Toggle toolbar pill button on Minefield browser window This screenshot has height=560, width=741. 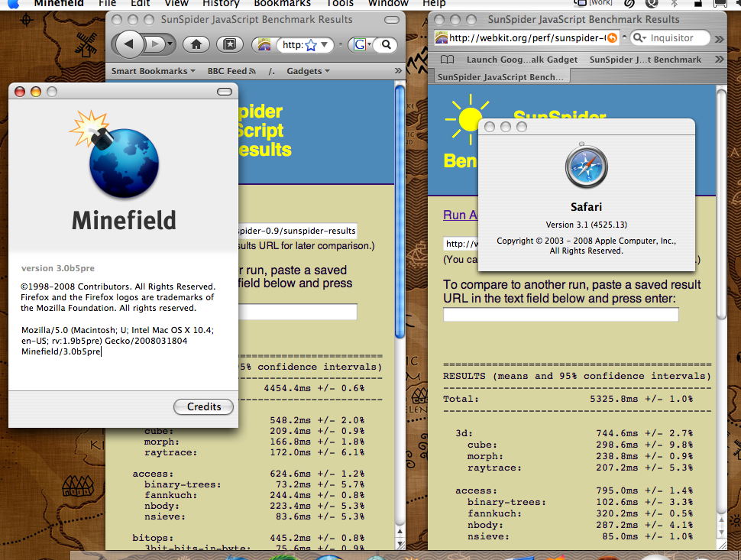(392, 20)
